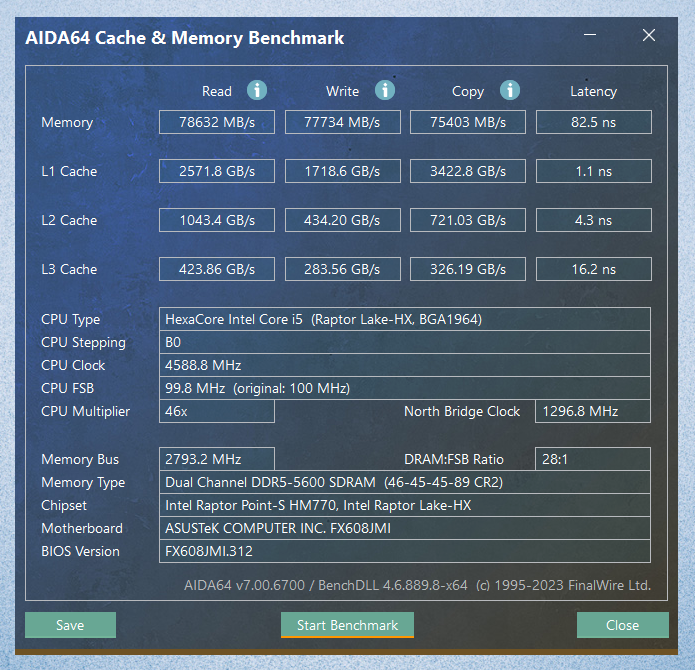Click the Read info icon
Screen dimensions: 695x670
click(x=257, y=90)
